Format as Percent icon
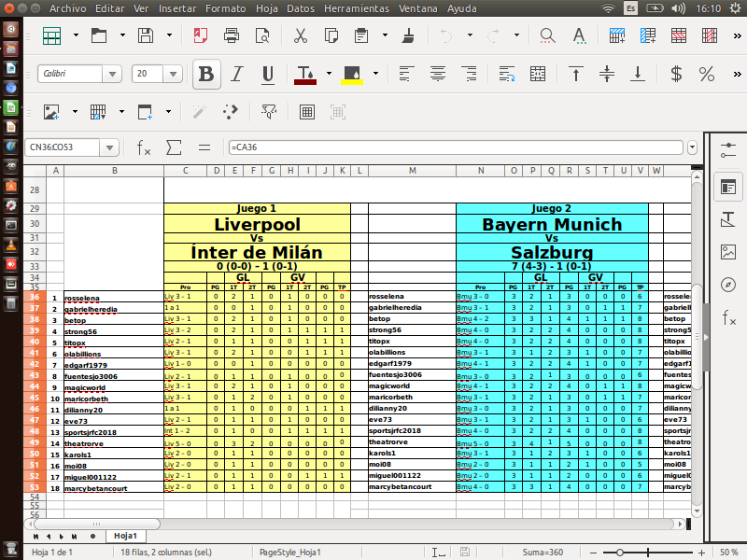The image size is (747, 560). pyautogui.click(x=707, y=74)
